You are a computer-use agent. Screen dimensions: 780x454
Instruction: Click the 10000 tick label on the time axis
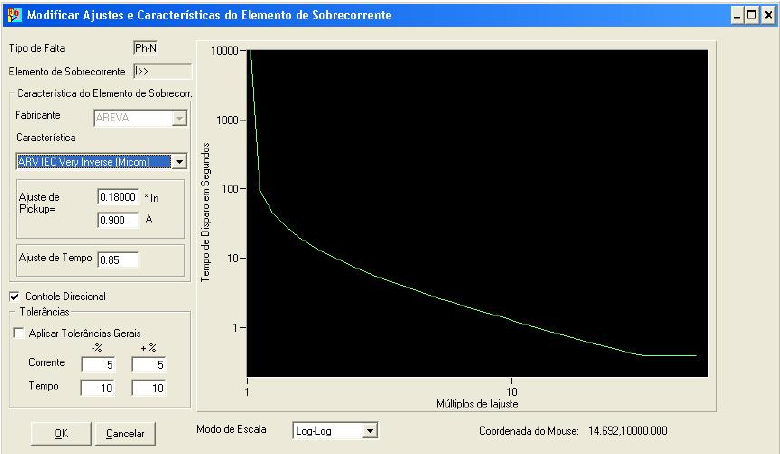tap(224, 51)
